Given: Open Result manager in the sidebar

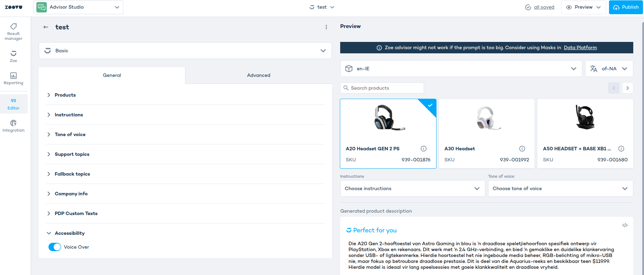Looking at the screenshot, I should (14, 32).
